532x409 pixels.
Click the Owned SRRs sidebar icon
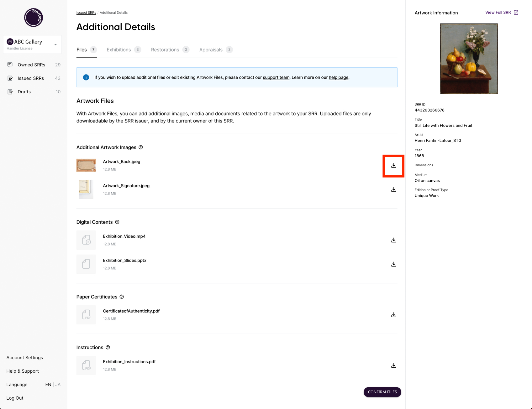click(x=10, y=65)
